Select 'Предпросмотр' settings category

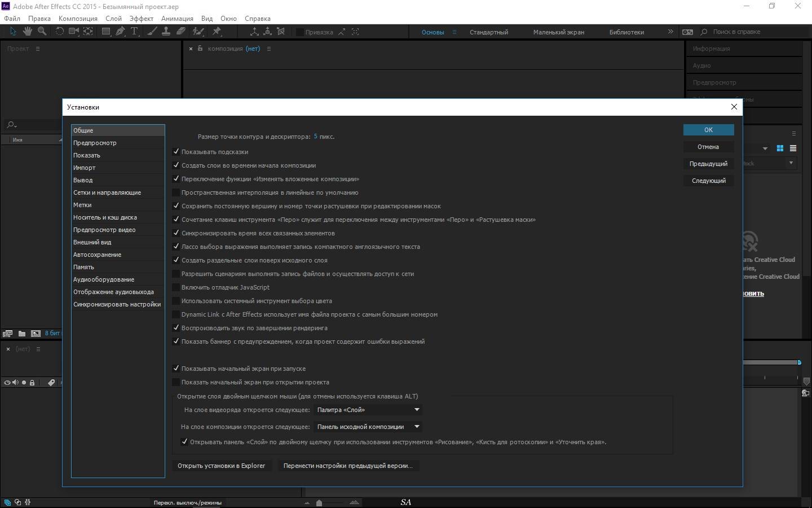coord(118,143)
